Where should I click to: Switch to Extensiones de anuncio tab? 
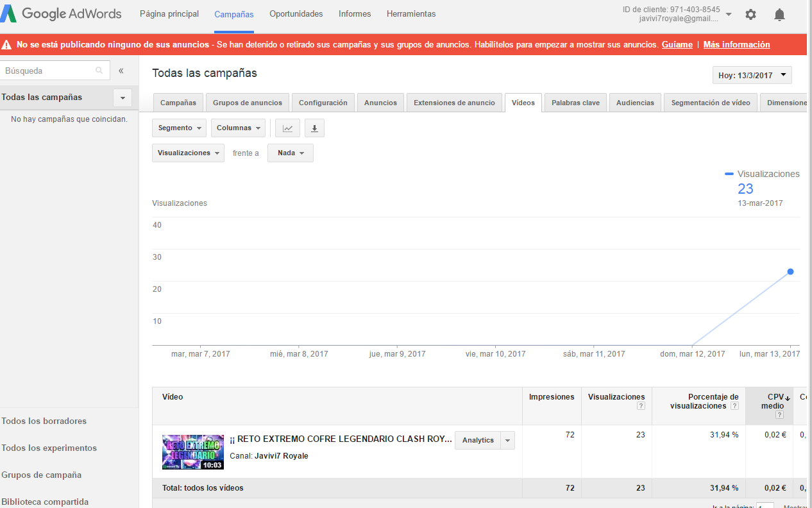coord(454,103)
